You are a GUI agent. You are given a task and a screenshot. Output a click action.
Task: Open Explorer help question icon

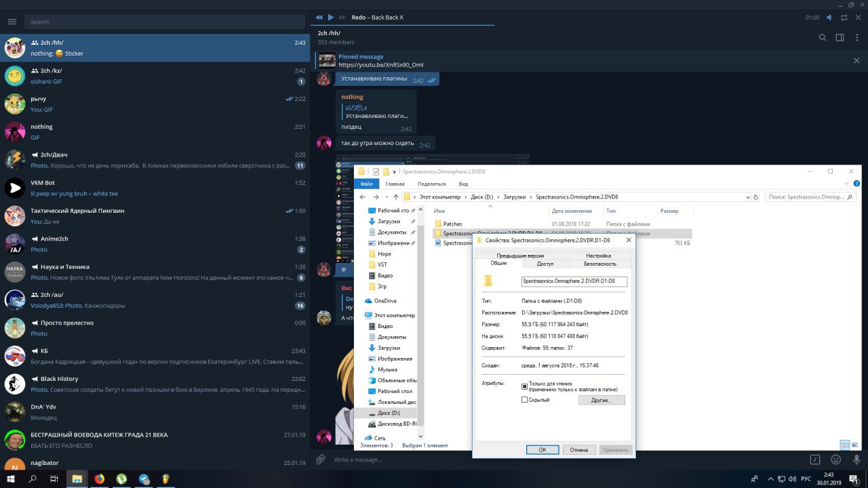coord(856,184)
